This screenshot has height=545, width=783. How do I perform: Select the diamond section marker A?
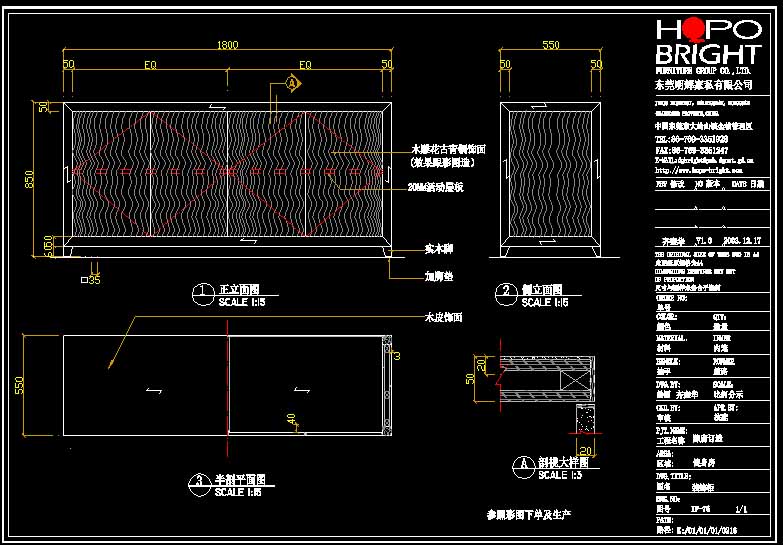click(293, 83)
